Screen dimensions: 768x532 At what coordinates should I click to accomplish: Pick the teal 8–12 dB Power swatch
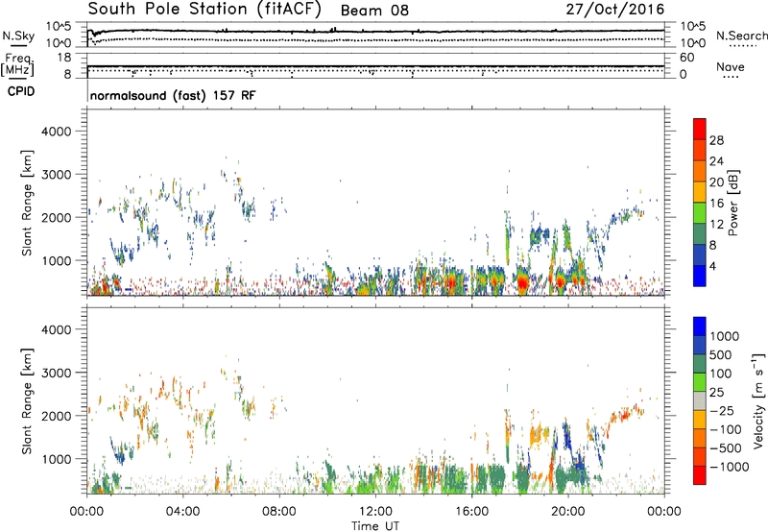point(700,234)
